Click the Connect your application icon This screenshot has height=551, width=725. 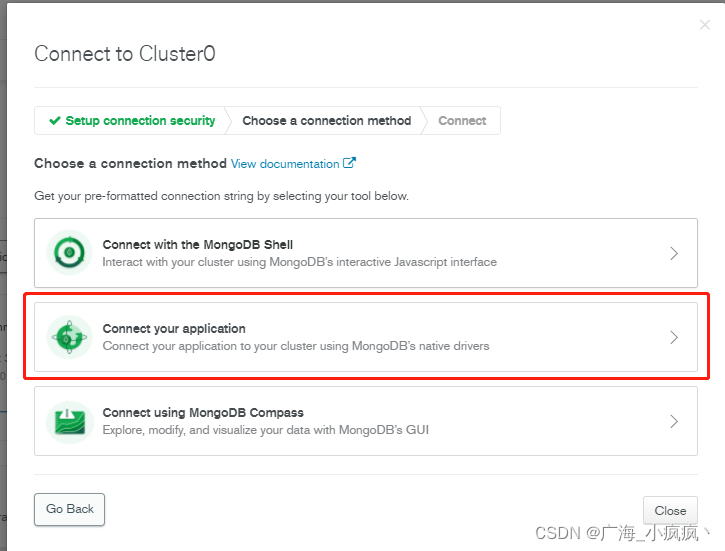pos(70,337)
